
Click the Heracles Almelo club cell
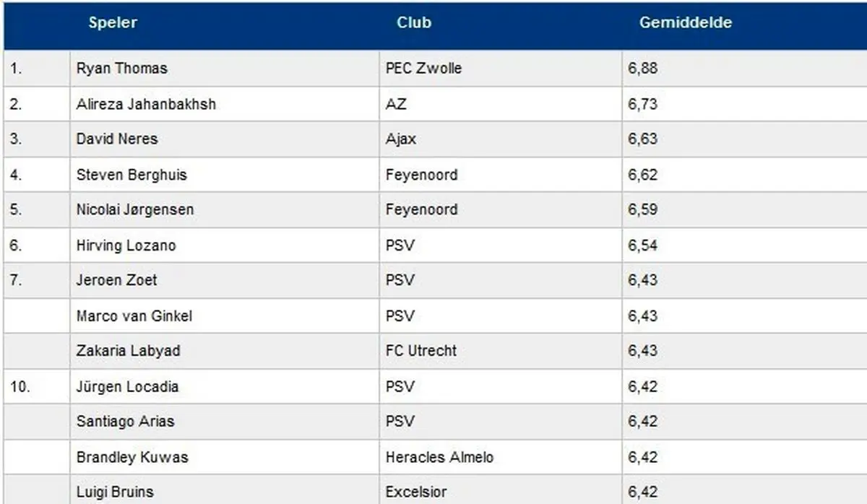[x=440, y=457]
